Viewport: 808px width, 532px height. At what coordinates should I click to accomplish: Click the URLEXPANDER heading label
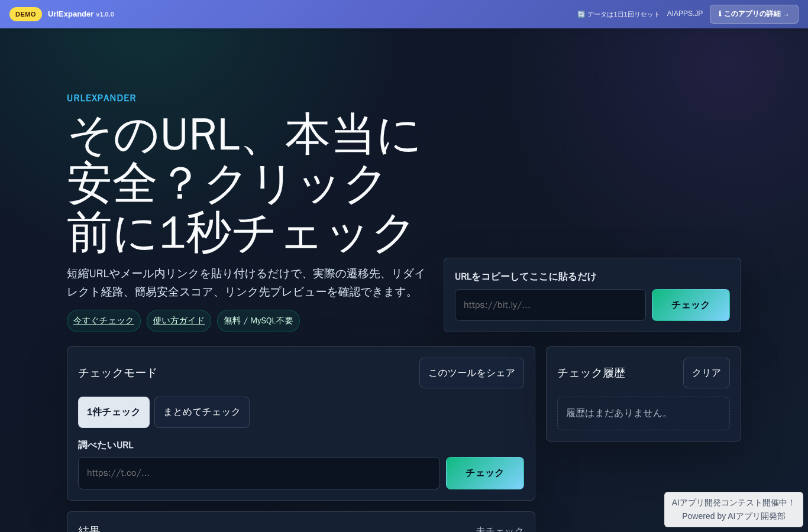[x=101, y=98]
